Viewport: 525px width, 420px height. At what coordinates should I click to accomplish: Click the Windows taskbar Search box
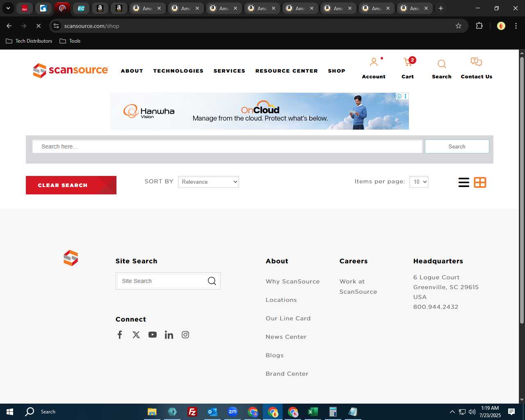pyautogui.click(x=48, y=412)
